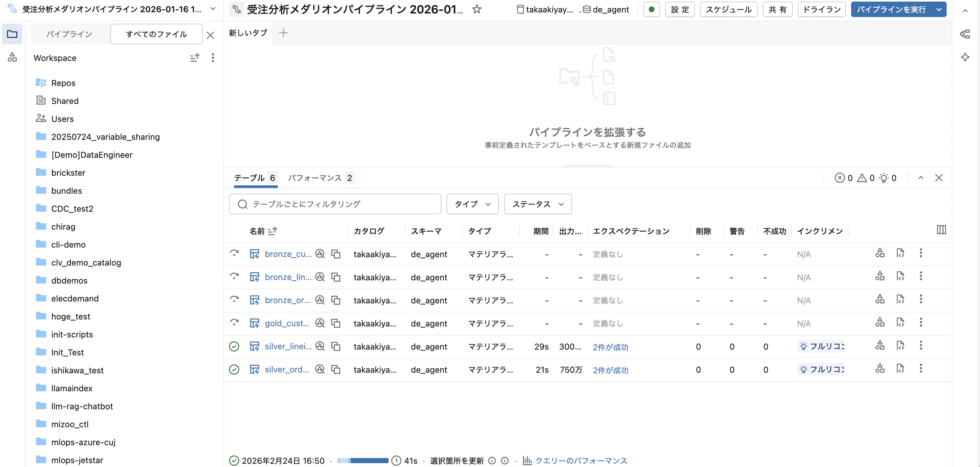This screenshot has height=467, width=980.
Task: Click the テーブルごとにフィルタリング search field
Action: click(x=335, y=204)
